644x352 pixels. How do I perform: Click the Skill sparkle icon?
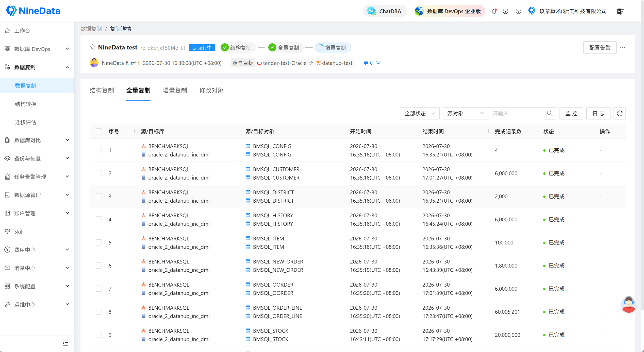[7, 231]
